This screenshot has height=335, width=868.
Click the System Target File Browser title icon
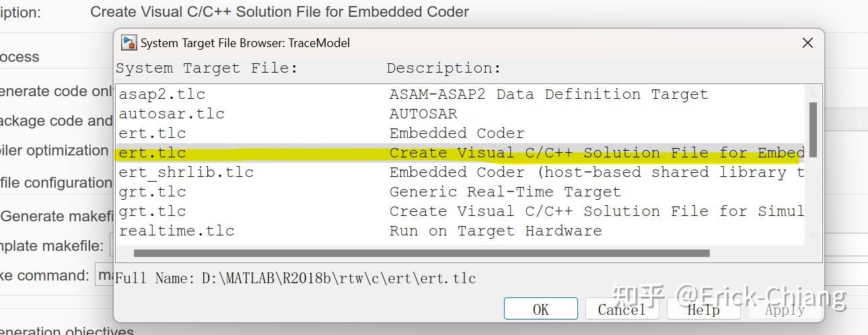(x=129, y=42)
